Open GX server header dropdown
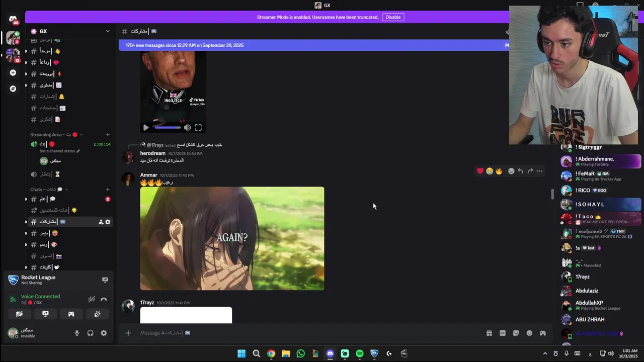The width and height of the screenshot is (644, 362). [107, 31]
